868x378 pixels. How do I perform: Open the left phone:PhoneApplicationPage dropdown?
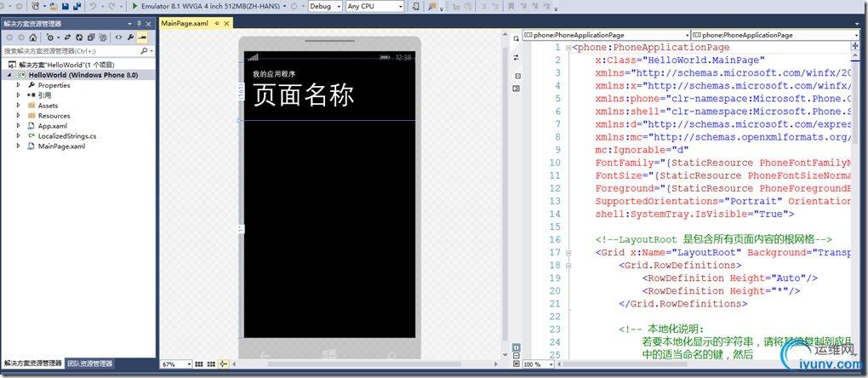[x=687, y=34]
